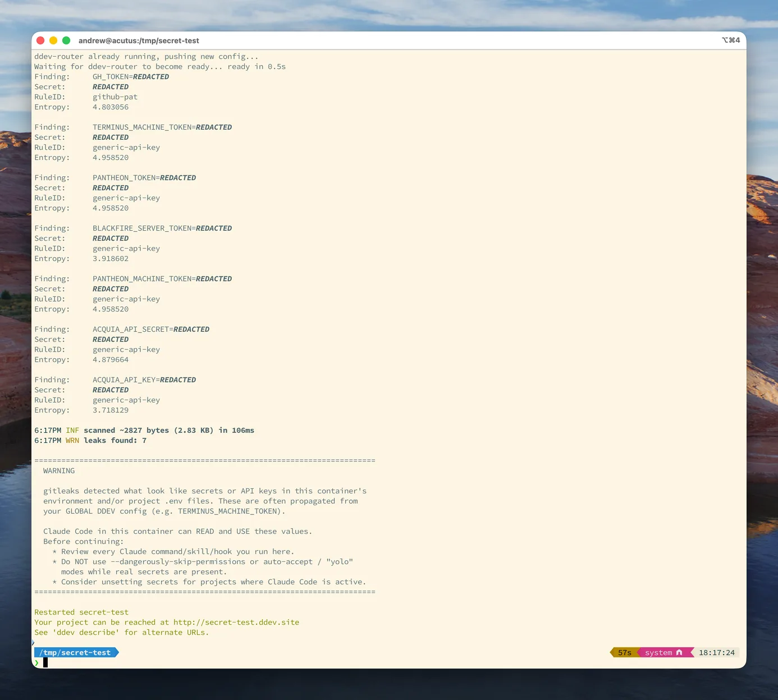
Task: Click the WRN log level label
Action: pos(72,440)
